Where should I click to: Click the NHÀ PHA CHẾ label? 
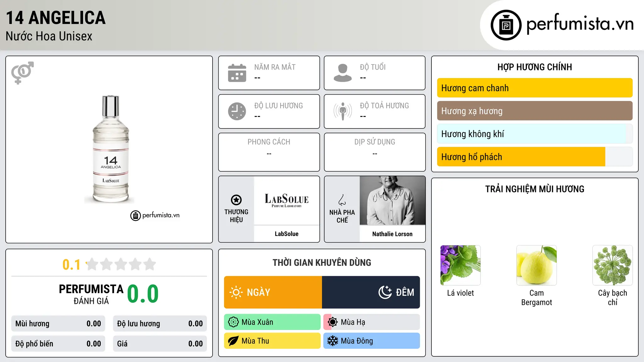tap(342, 216)
